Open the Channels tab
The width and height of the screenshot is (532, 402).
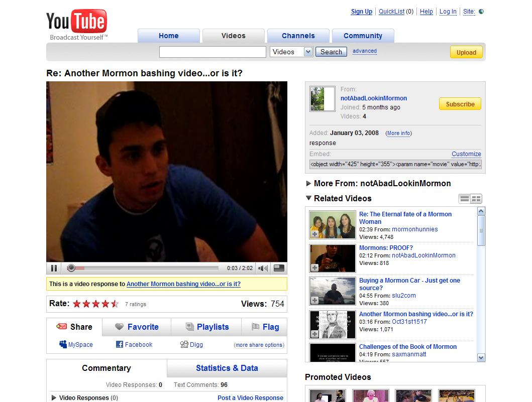[298, 36]
